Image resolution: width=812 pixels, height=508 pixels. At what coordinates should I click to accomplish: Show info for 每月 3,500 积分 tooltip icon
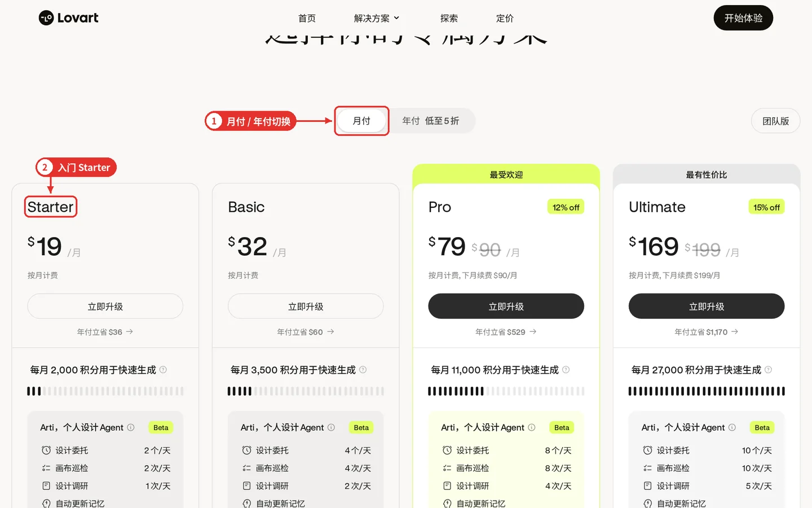363,370
